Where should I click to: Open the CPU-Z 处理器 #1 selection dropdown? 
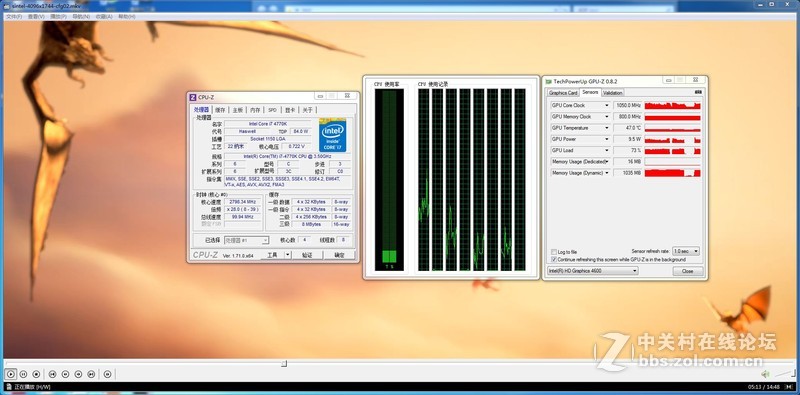pos(246,240)
